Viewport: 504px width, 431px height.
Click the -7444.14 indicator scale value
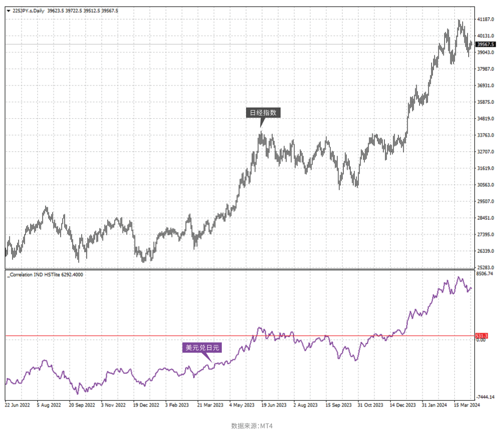click(485, 397)
